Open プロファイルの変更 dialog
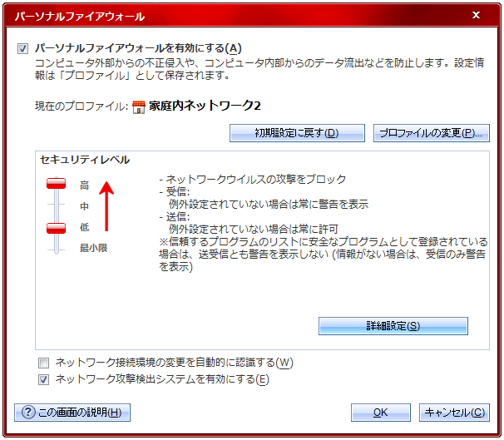 point(431,133)
